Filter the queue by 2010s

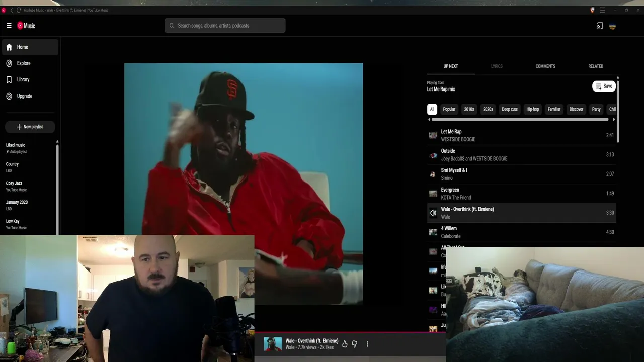469,109
